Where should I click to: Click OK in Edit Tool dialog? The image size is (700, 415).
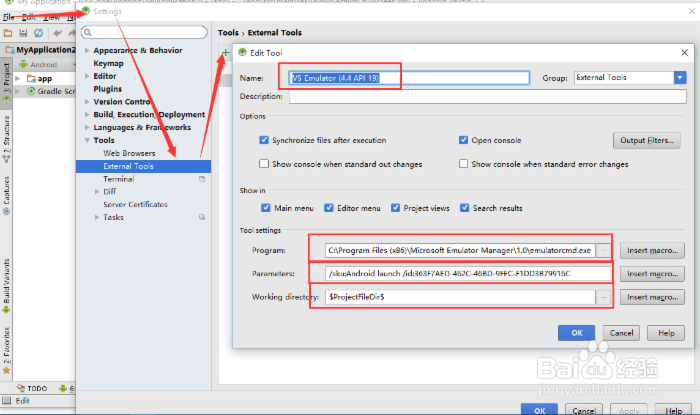576,333
